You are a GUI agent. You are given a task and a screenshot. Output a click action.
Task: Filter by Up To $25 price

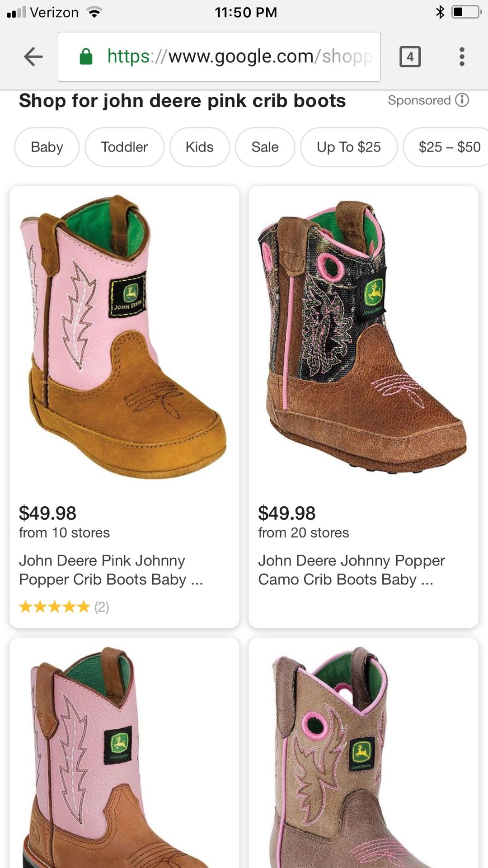349,147
